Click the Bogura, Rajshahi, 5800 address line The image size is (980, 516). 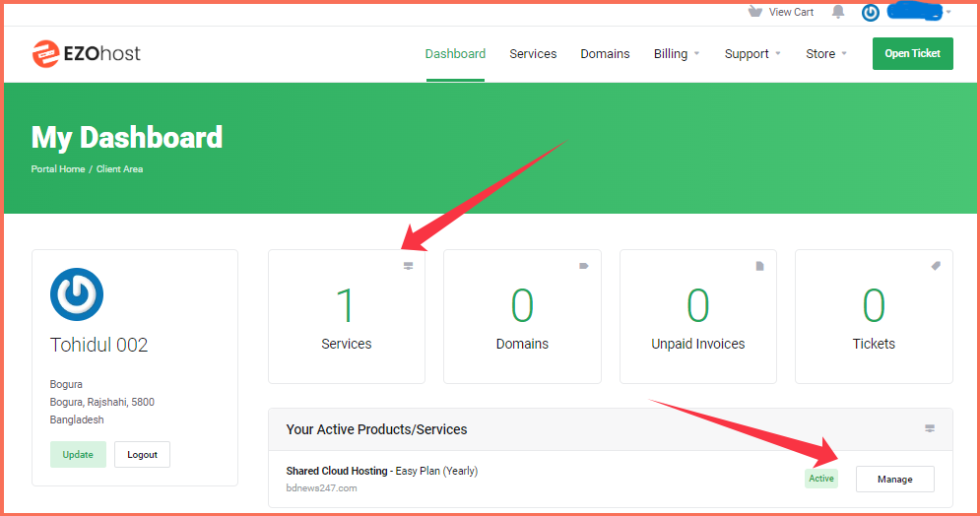[x=101, y=403]
